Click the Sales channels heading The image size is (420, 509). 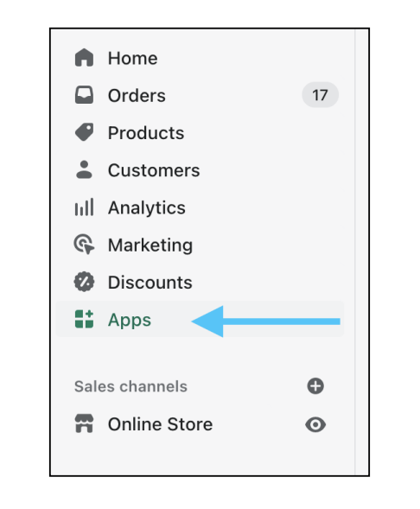coord(130,386)
